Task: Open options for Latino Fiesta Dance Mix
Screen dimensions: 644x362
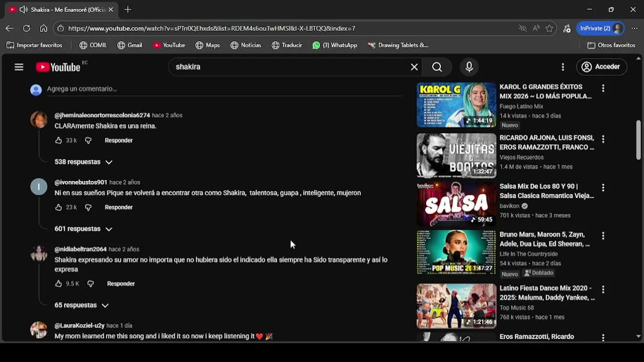Action: [x=603, y=290]
